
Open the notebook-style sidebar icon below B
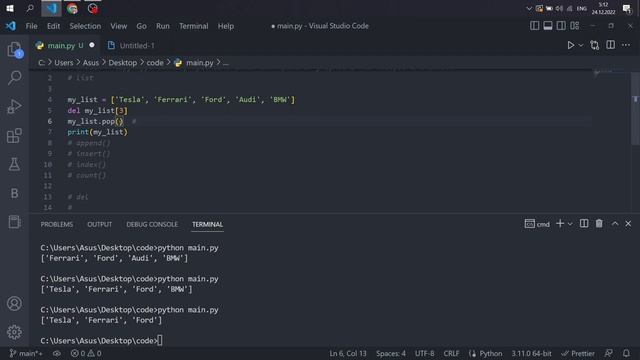pyautogui.click(x=14, y=222)
